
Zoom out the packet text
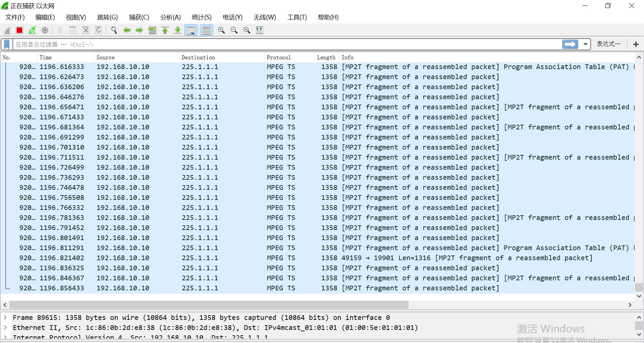click(x=234, y=31)
